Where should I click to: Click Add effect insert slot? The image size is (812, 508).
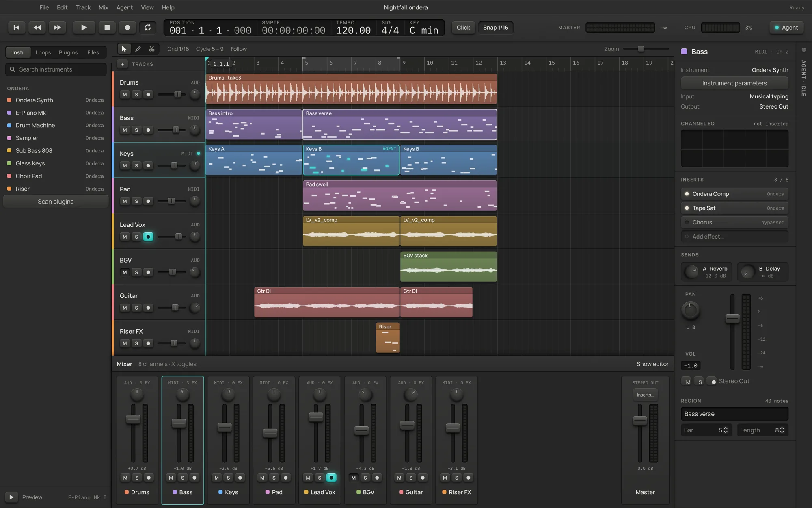[x=734, y=237]
